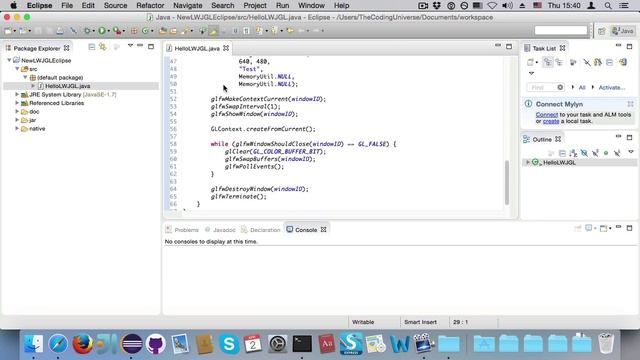Click New Task icon in Task List
Image resolution: width=640 pixels, height=360 pixels.
(530, 62)
